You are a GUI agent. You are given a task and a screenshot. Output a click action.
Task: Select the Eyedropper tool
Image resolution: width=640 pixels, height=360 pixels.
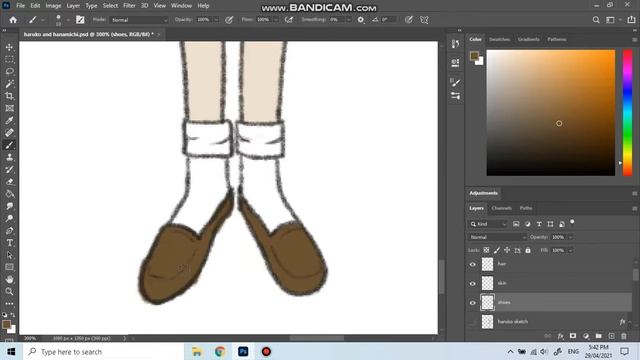coord(9,121)
